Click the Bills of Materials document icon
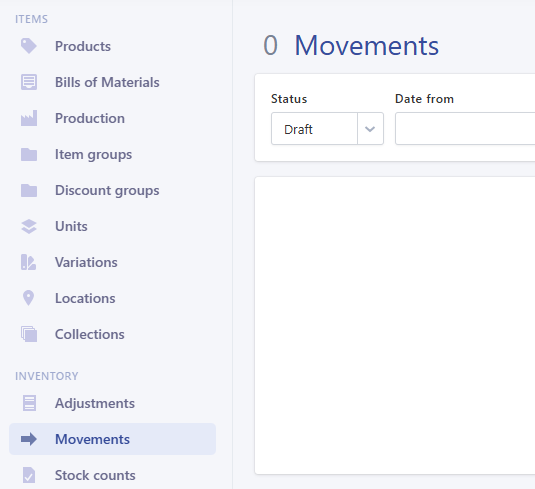535x489 pixels. click(29, 82)
